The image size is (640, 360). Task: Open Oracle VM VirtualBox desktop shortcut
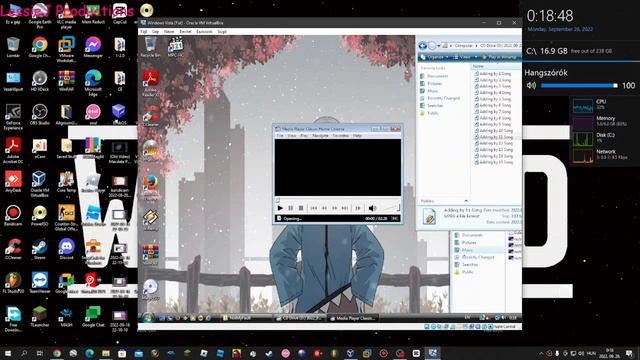tap(40, 184)
